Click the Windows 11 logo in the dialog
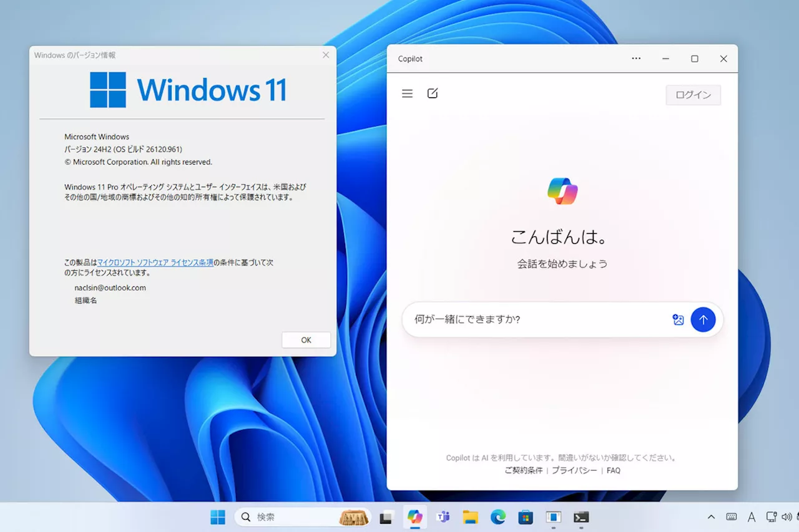799x532 pixels. [x=189, y=90]
